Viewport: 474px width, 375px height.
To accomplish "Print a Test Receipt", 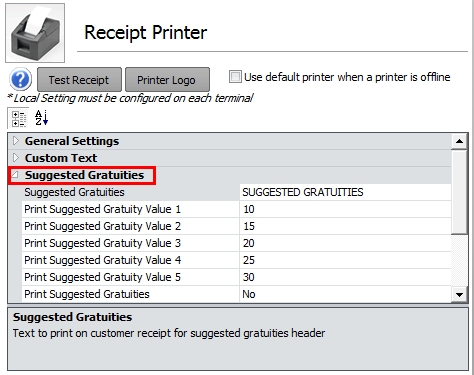I will (79, 80).
